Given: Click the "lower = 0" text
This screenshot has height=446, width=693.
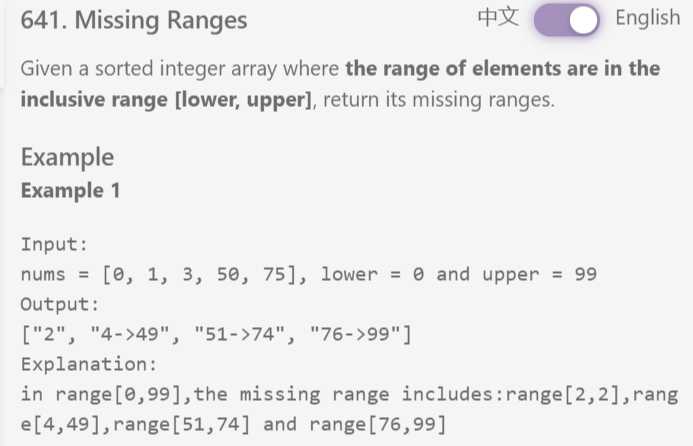Looking at the screenshot, I should click(x=366, y=274).
